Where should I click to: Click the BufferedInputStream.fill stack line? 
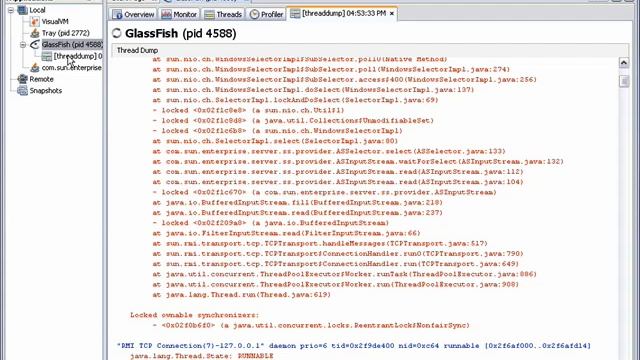[x=298, y=202]
